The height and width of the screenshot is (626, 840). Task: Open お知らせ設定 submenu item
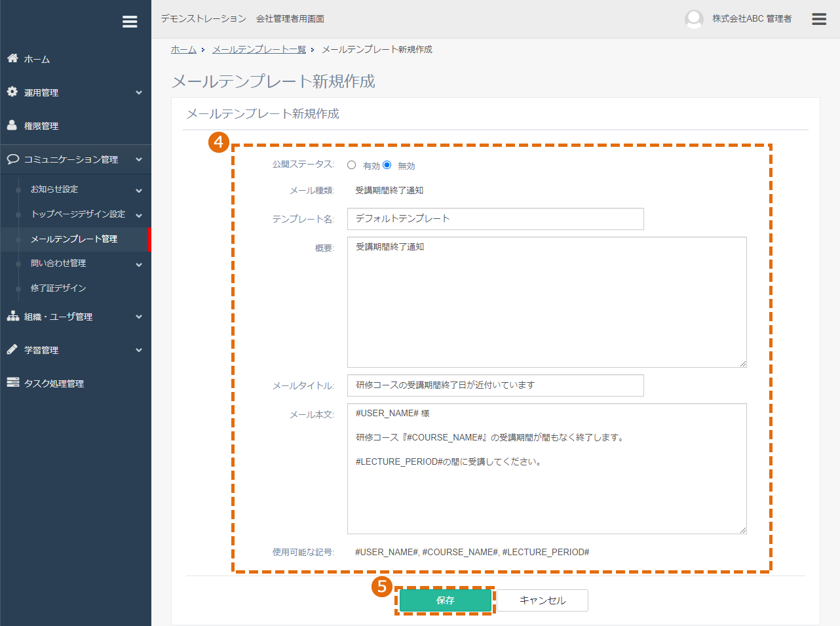click(x=54, y=189)
